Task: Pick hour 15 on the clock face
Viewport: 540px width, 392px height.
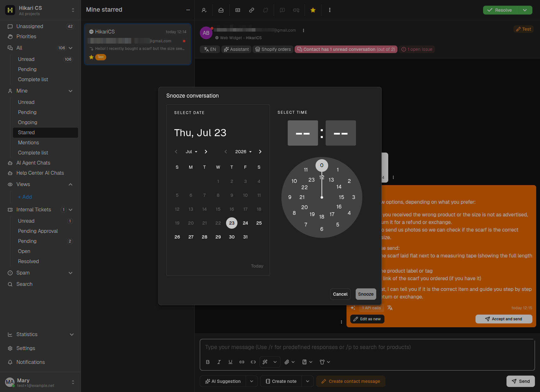Action: click(341, 197)
